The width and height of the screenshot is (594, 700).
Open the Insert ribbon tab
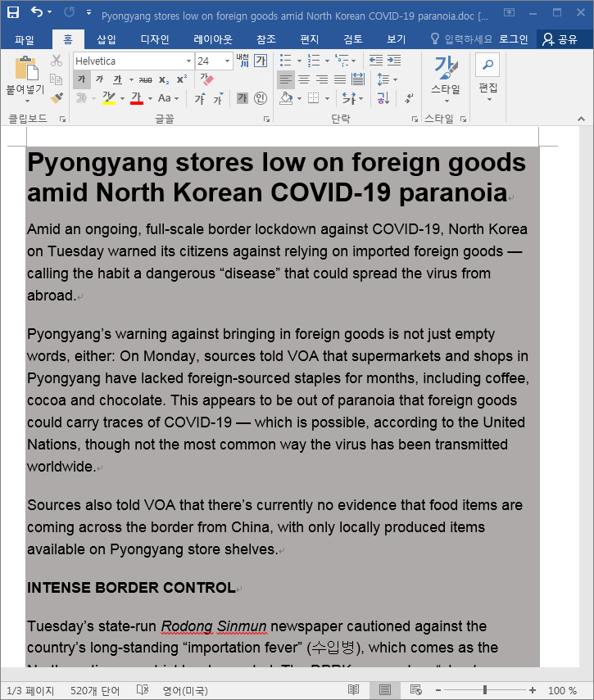pos(107,39)
